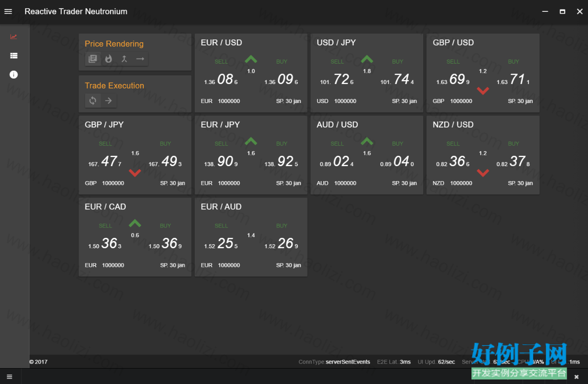The height and width of the screenshot is (384, 588).
Task: Click the BUY price on AUD / USD tile
Action: pyautogui.click(x=397, y=162)
